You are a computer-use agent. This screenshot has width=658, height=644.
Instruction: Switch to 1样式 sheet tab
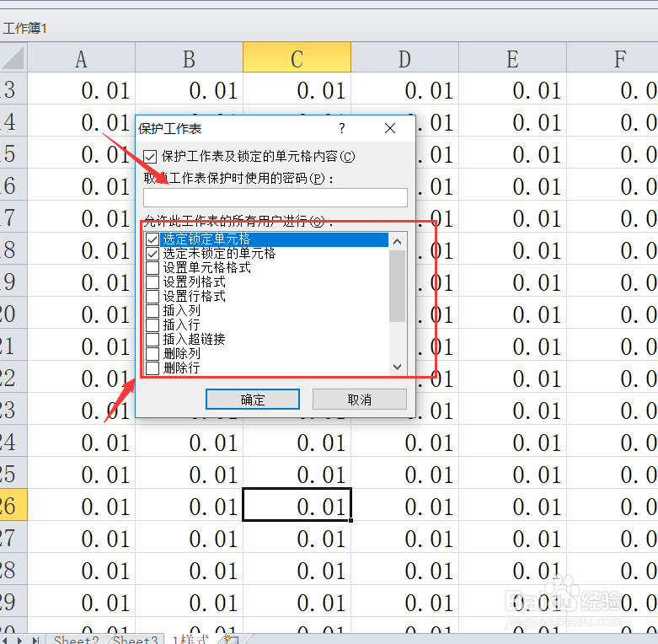[x=191, y=640]
